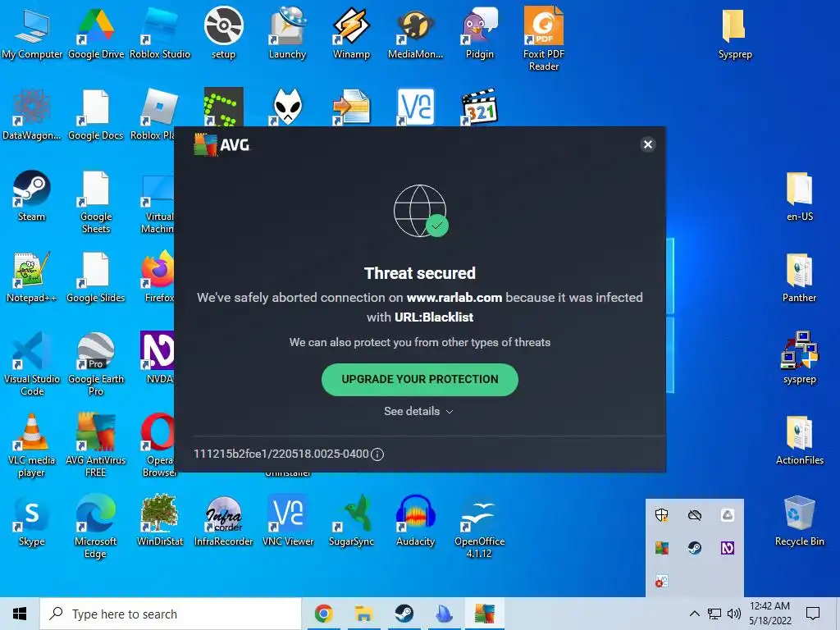Select Audacity desktop icon
This screenshot has height=630, width=840.
pyautogui.click(x=415, y=521)
